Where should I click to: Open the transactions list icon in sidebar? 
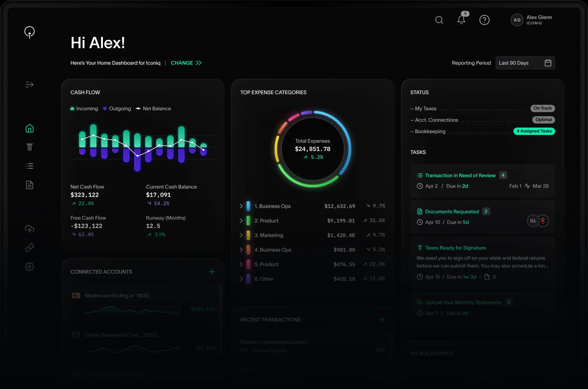point(29,166)
